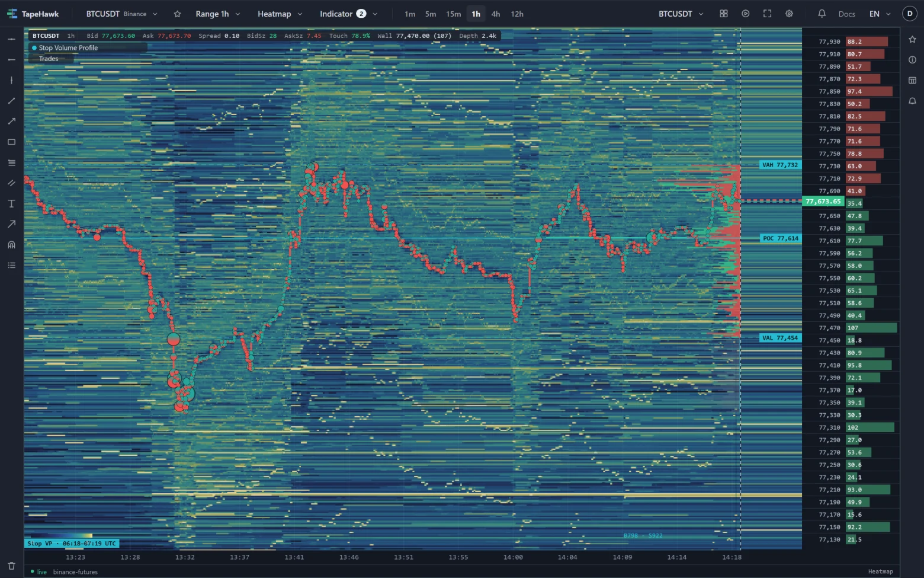Screen dimensions: 924x578
Task: Toggle the magnet snap tool
Action: (11, 245)
